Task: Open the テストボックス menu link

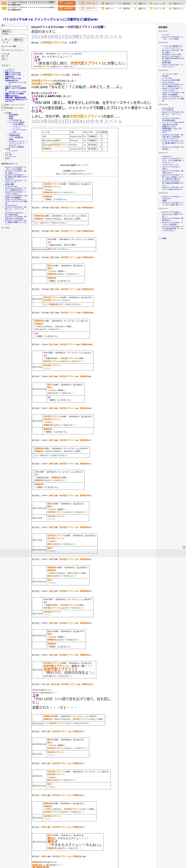Action: pos(10,156)
